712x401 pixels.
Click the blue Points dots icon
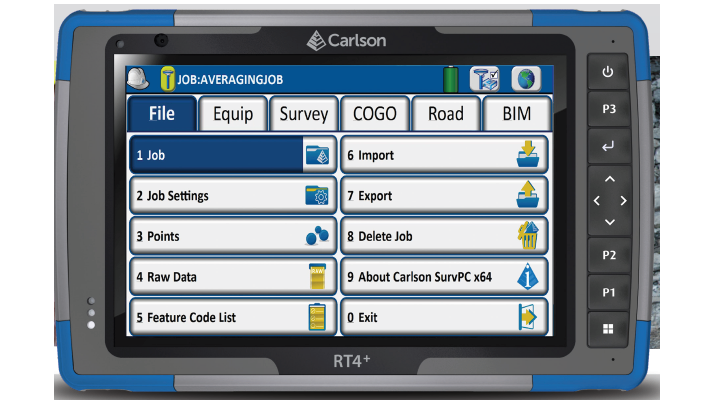pyautogui.click(x=317, y=236)
